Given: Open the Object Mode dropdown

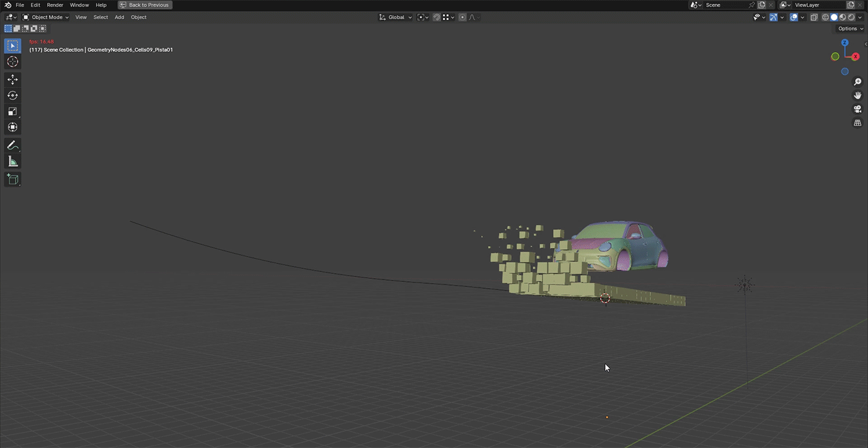Looking at the screenshot, I should click(x=46, y=17).
